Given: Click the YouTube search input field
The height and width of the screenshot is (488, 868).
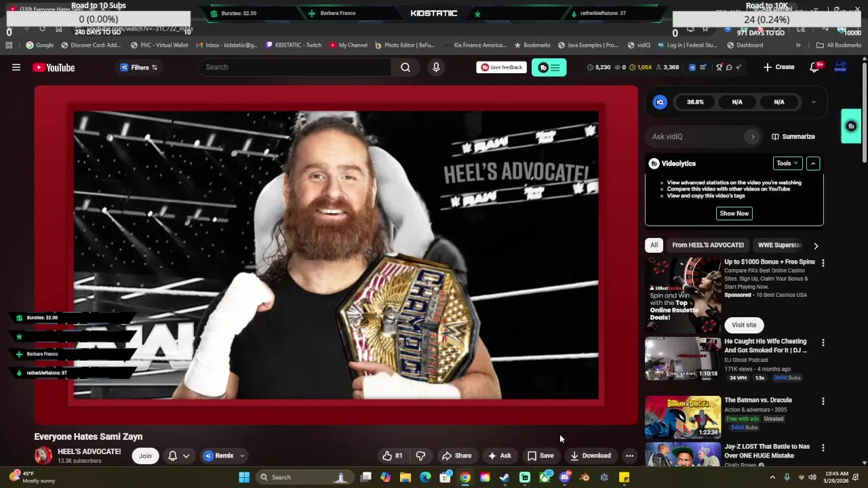Looking at the screenshot, I should (294, 67).
